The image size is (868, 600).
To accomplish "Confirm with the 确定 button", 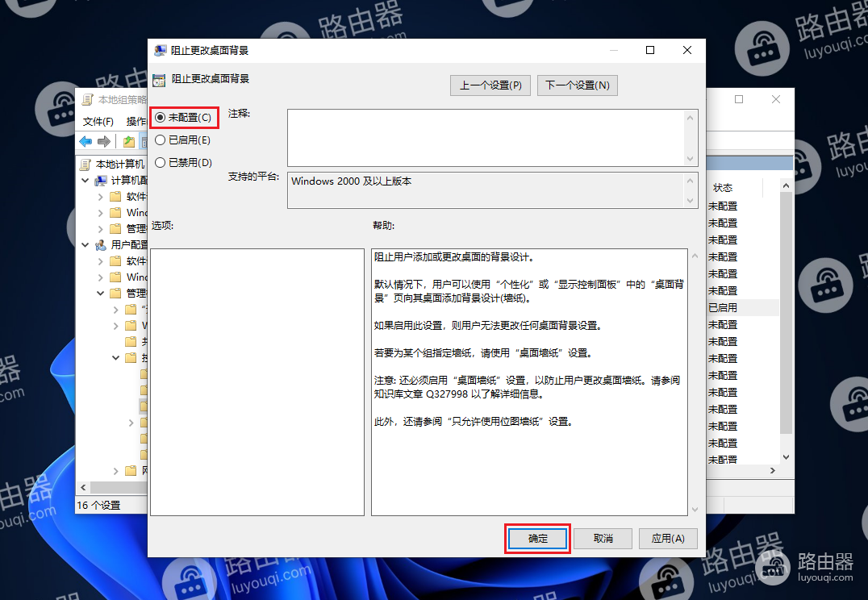I will tap(537, 539).
